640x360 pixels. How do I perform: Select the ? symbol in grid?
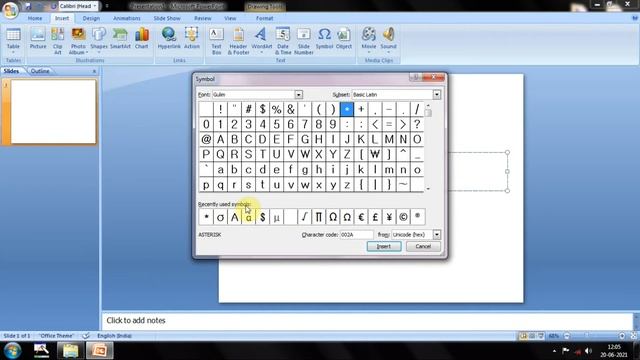pyautogui.click(x=417, y=124)
